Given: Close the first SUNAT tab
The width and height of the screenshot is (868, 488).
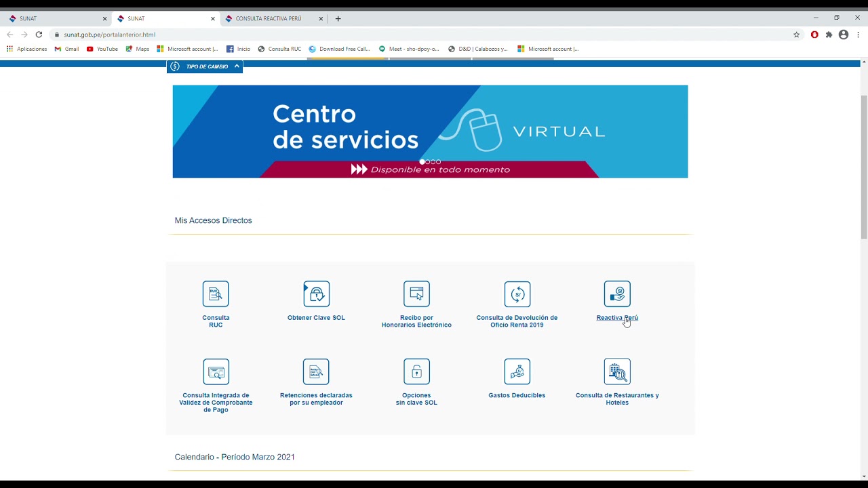Looking at the screenshot, I should [104, 19].
